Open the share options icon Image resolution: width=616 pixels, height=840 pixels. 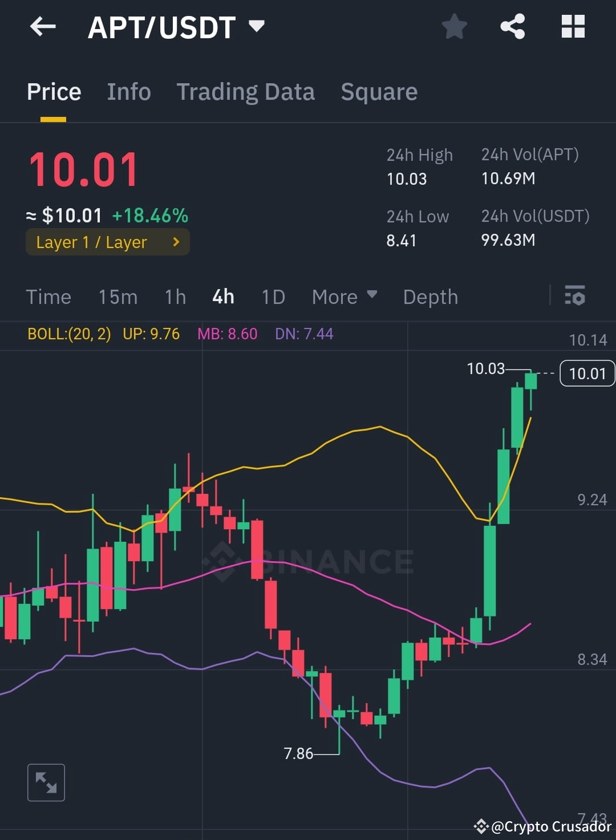click(x=512, y=26)
